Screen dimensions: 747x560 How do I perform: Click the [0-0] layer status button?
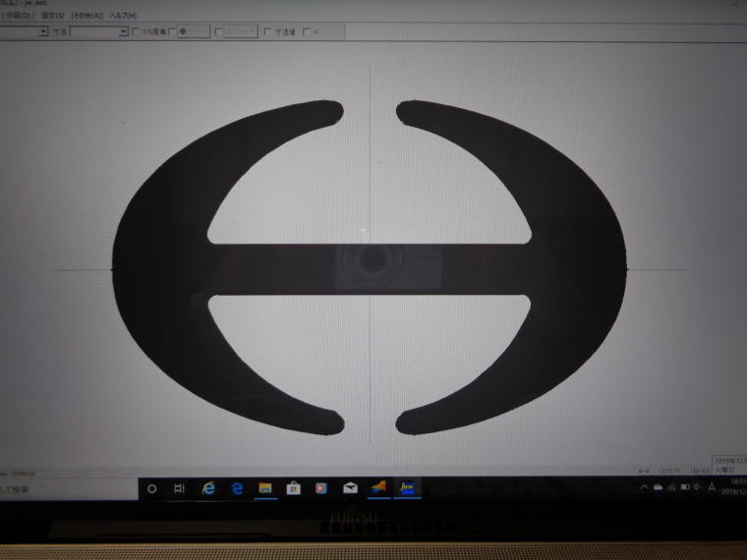(700, 471)
